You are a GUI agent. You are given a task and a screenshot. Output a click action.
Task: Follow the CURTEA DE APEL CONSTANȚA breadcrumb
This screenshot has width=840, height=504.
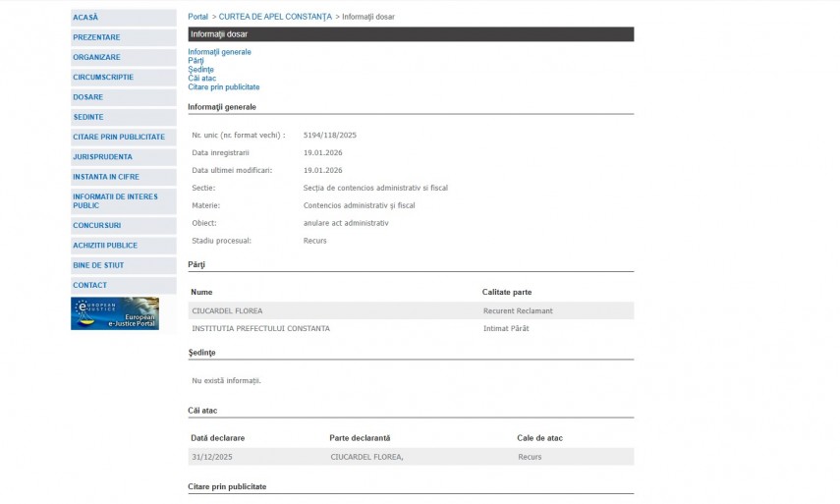click(275, 17)
